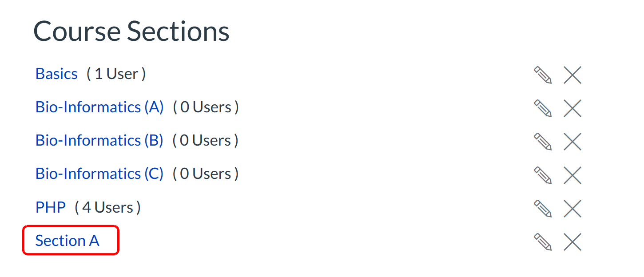
Task: Open the Bio-Informatics (A) section
Action: coord(99,107)
